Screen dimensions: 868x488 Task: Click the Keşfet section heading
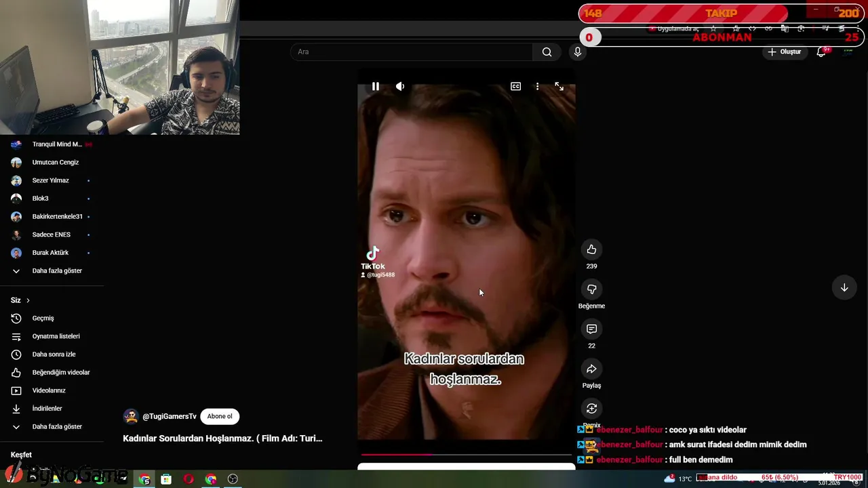tap(21, 455)
